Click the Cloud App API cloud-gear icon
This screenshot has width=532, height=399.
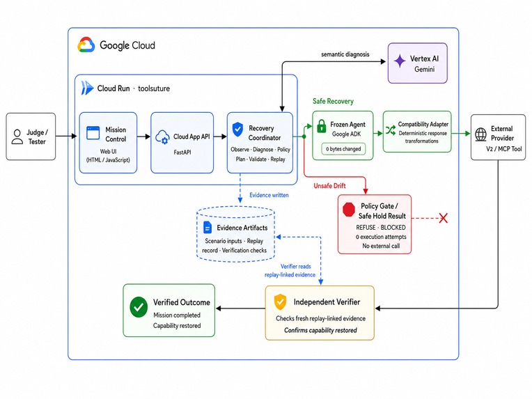point(162,137)
